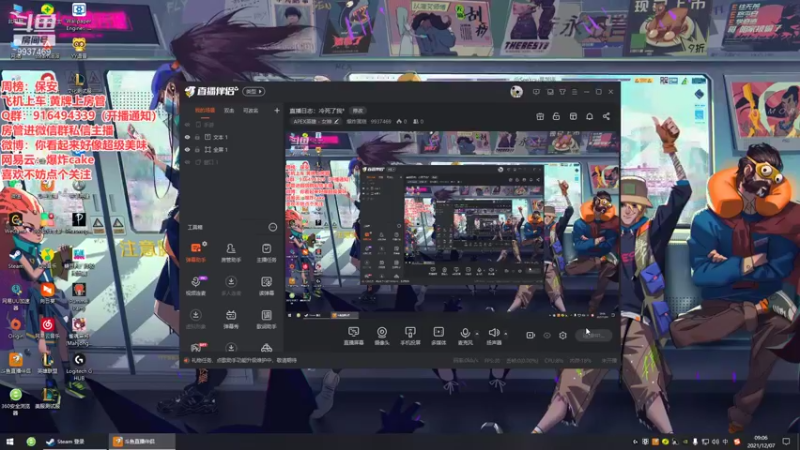Toggle visibility of the 文本 1 layer
The width and height of the screenshot is (800, 450).
click(x=187, y=137)
